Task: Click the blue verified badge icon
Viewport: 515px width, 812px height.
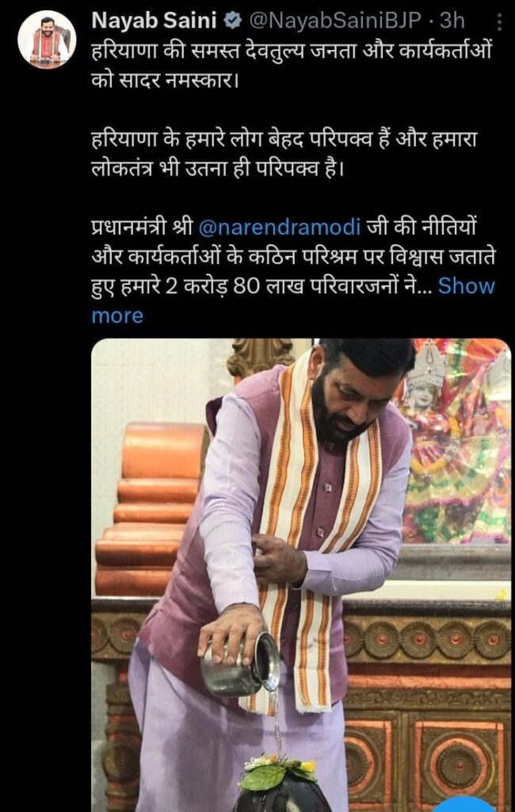Action: tap(232, 21)
